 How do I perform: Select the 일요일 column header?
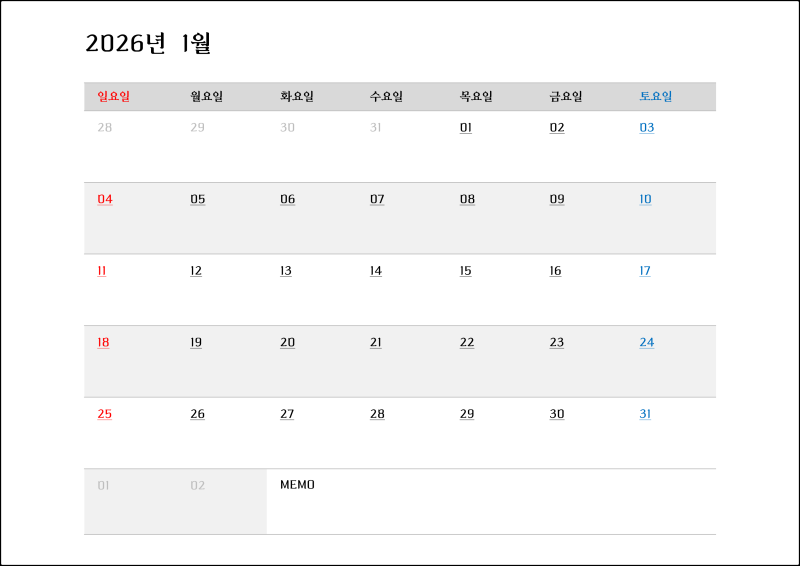[113, 96]
